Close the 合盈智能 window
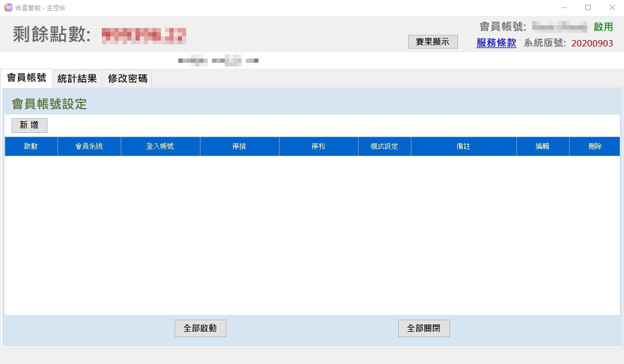This screenshot has height=364, width=624. pyautogui.click(x=612, y=8)
